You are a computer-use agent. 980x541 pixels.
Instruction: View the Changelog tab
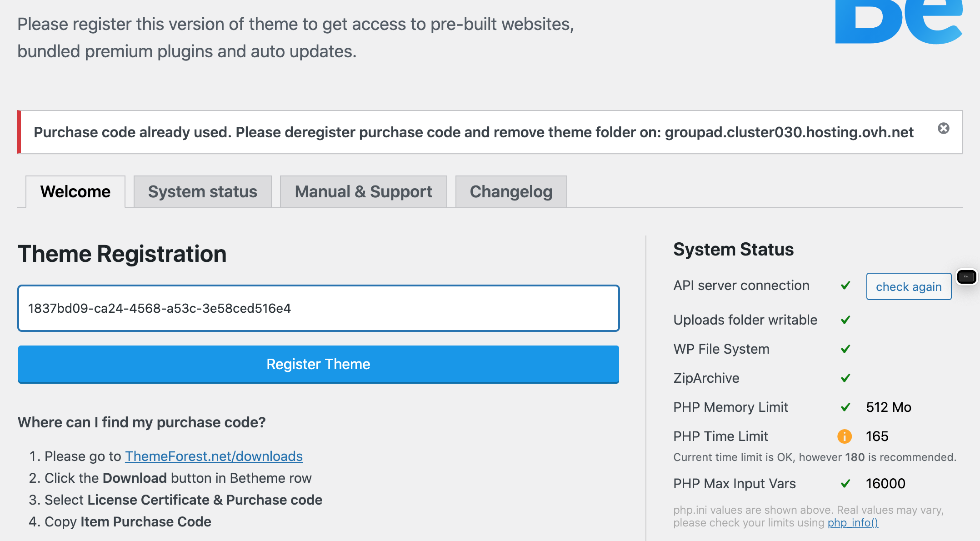pyautogui.click(x=511, y=192)
